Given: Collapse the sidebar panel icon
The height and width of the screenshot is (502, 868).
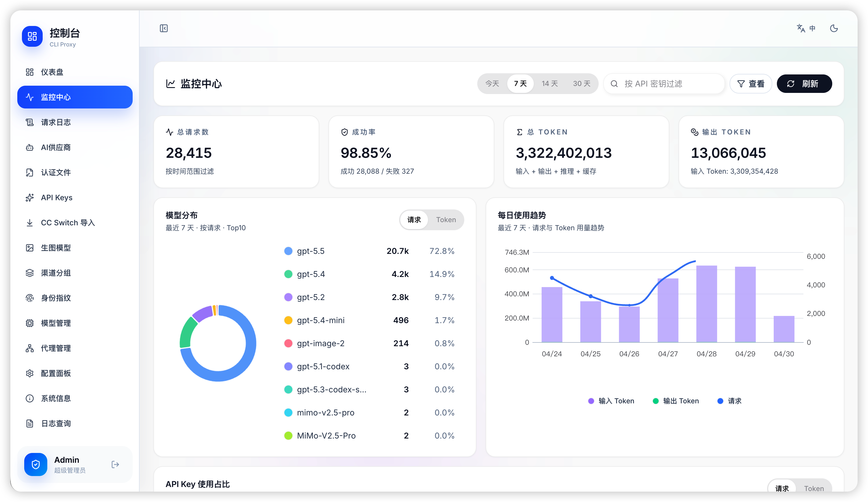Looking at the screenshot, I should pyautogui.click(x=164, y=28).
